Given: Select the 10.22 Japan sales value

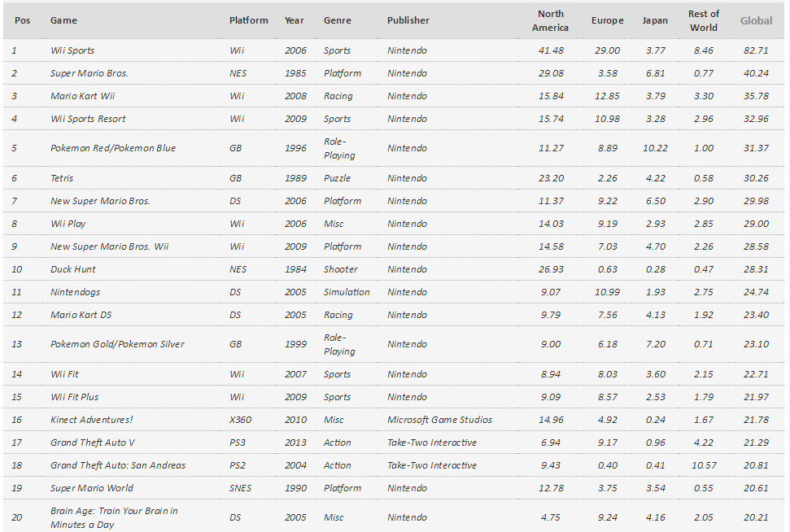Looking at the screenshot, I should pyautogui.click(x=655, y=148).
